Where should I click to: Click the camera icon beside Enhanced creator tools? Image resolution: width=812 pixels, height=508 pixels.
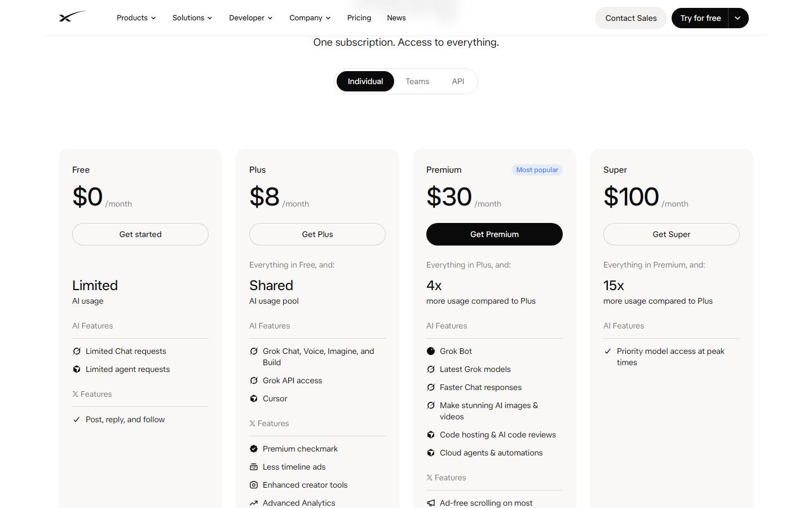point(254,485)
